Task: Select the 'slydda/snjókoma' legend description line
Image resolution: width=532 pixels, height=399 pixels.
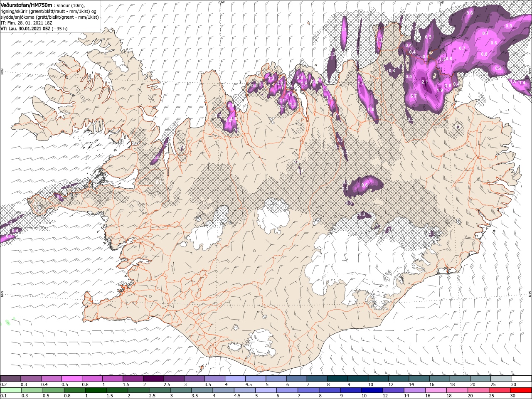Action: 49,17
